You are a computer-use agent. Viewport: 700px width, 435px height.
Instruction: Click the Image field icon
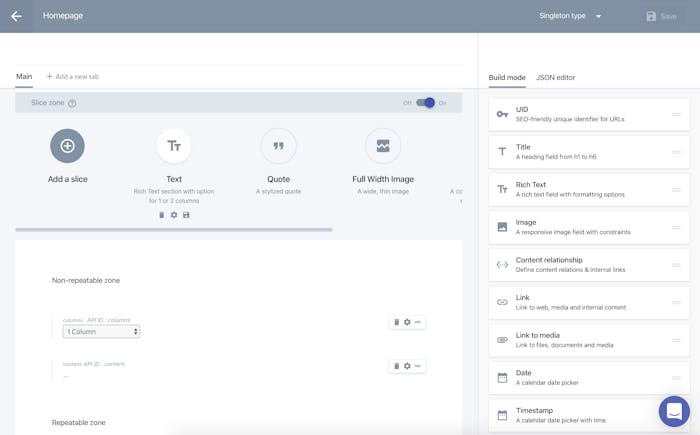[x=502, y=227]
